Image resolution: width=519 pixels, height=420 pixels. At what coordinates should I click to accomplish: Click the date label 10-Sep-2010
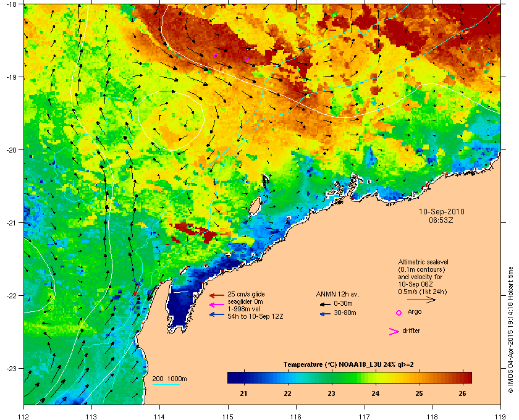[442, 212]
